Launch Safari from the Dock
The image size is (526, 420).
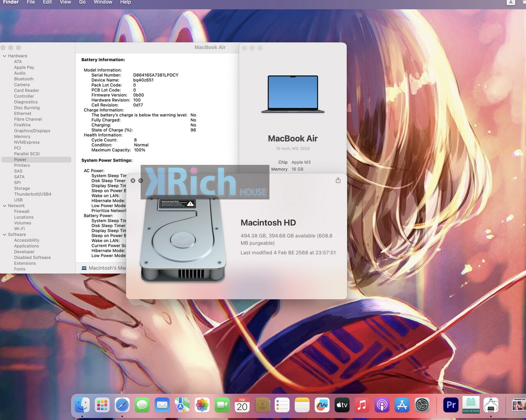[x=122, y=405]
